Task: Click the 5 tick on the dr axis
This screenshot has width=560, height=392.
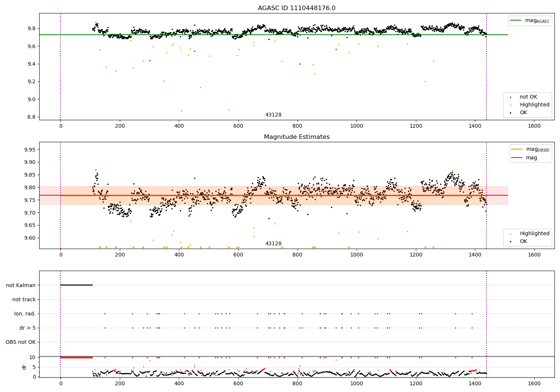Action: coord(34,367)
